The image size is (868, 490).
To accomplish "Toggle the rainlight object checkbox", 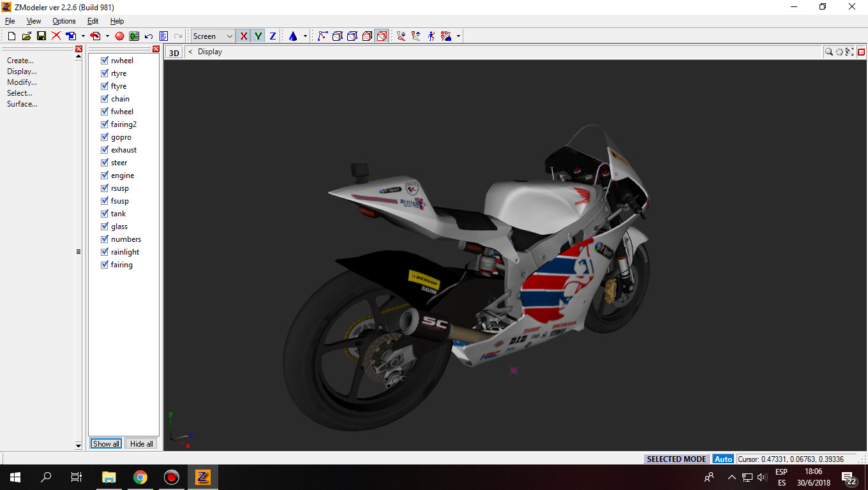I will click(x=105, y=252).
